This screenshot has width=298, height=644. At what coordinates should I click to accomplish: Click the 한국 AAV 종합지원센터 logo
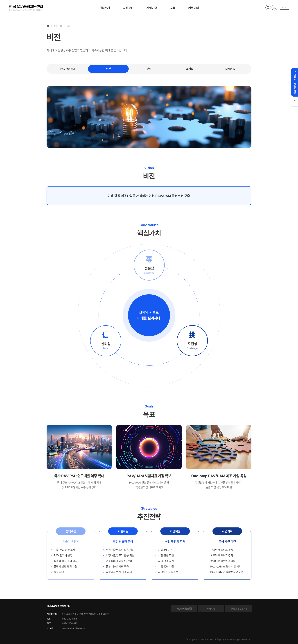pos(26,8)
